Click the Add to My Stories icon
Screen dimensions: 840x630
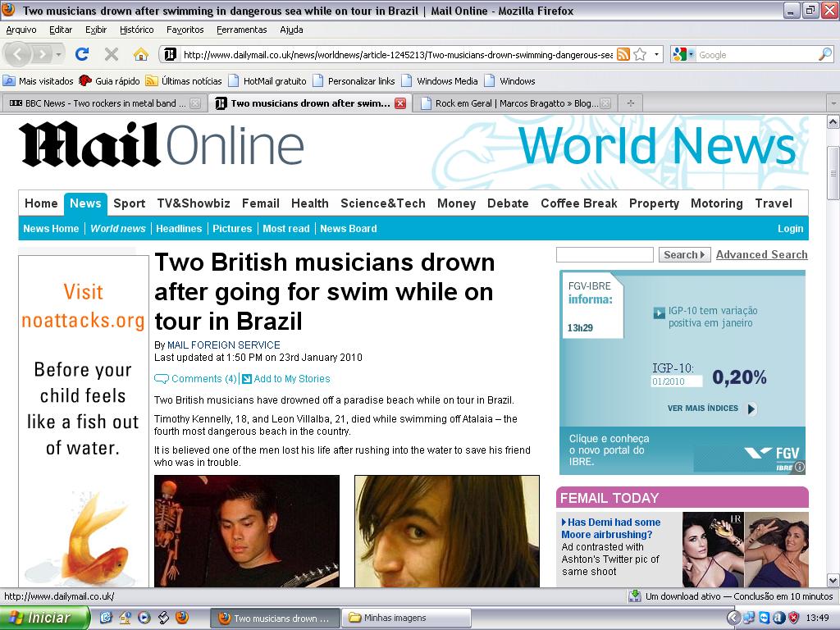[x=246, y=379]
